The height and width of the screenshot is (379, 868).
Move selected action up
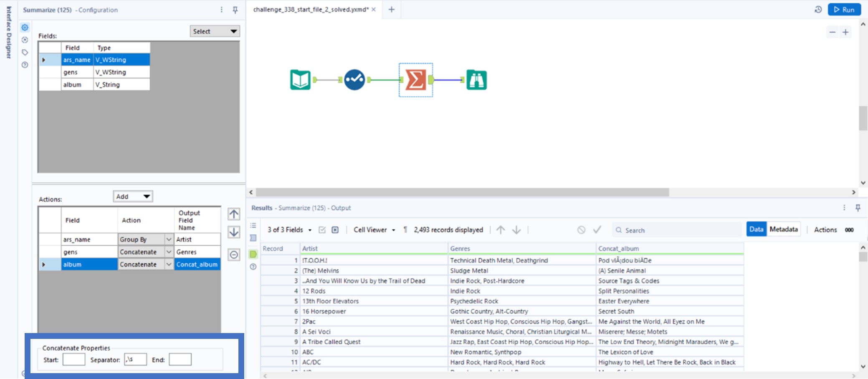234,214
